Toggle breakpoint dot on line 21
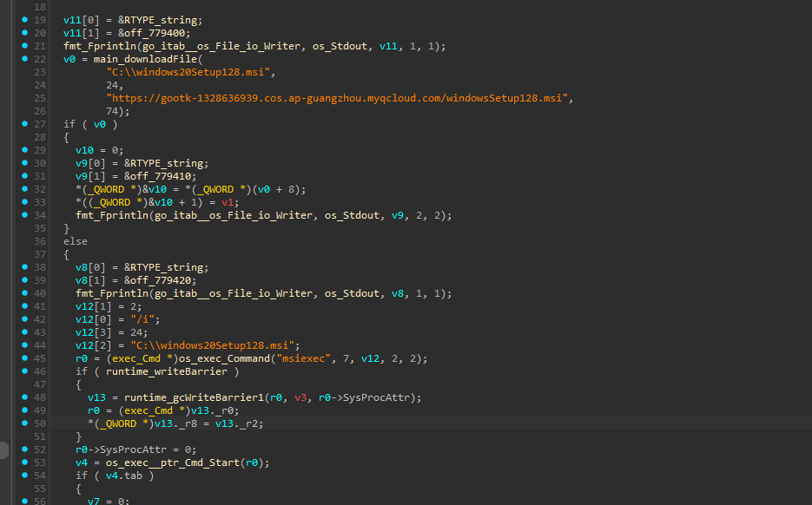Screen dimensions: 812x505 tap(24, 45)
